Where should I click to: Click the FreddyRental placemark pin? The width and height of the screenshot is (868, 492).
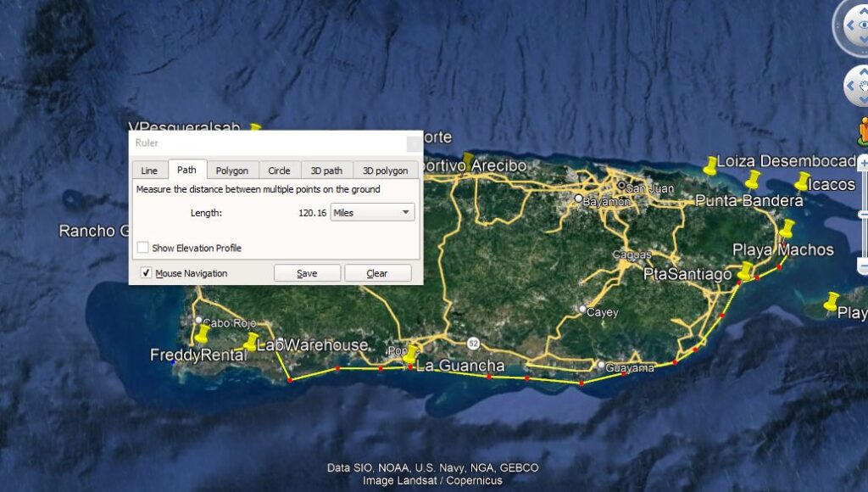point(202,336)
